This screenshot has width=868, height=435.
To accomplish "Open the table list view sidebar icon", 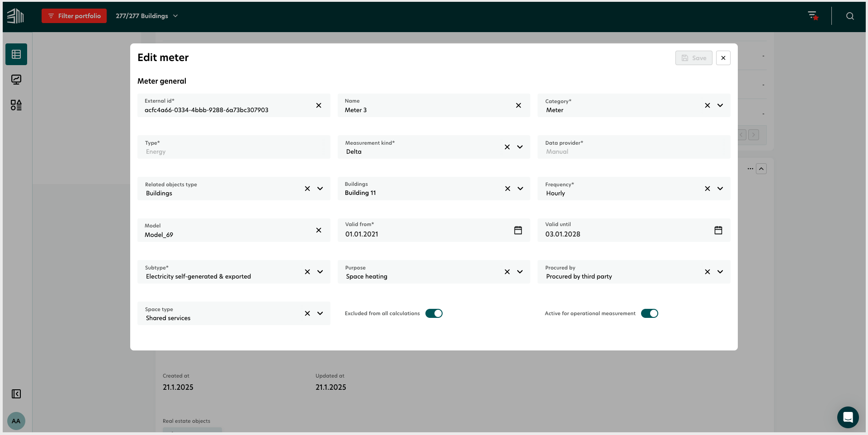I will (x=16, y=54).
